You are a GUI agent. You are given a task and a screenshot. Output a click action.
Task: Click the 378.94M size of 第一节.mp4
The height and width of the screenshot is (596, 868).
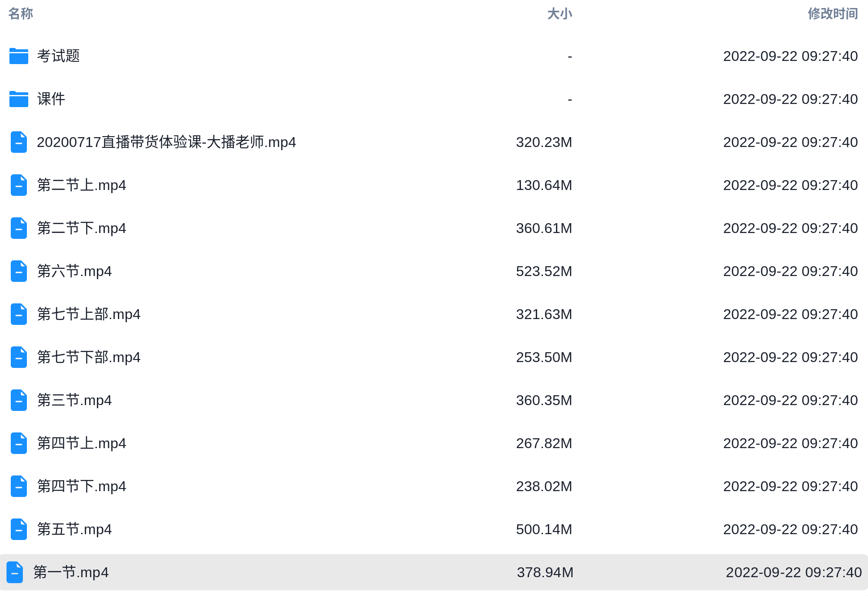pyautogui.click(x=545, y=572)
